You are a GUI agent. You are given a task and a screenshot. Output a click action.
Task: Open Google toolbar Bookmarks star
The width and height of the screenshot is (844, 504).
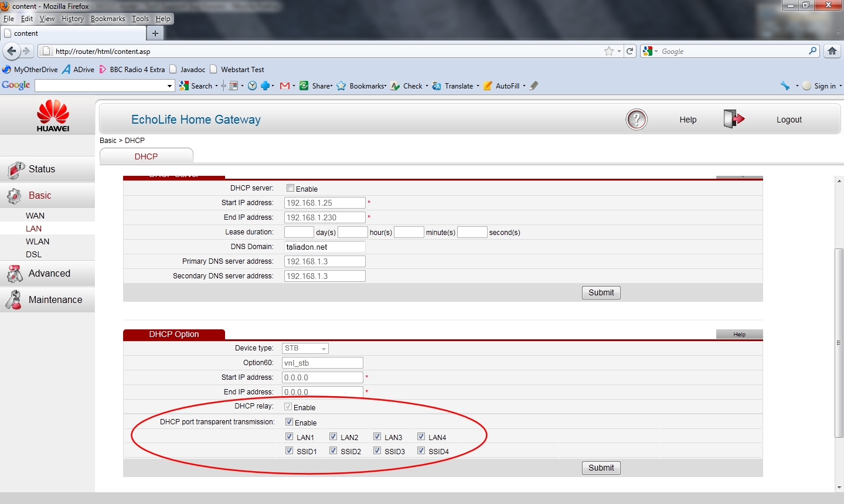[x=341, y=86]
